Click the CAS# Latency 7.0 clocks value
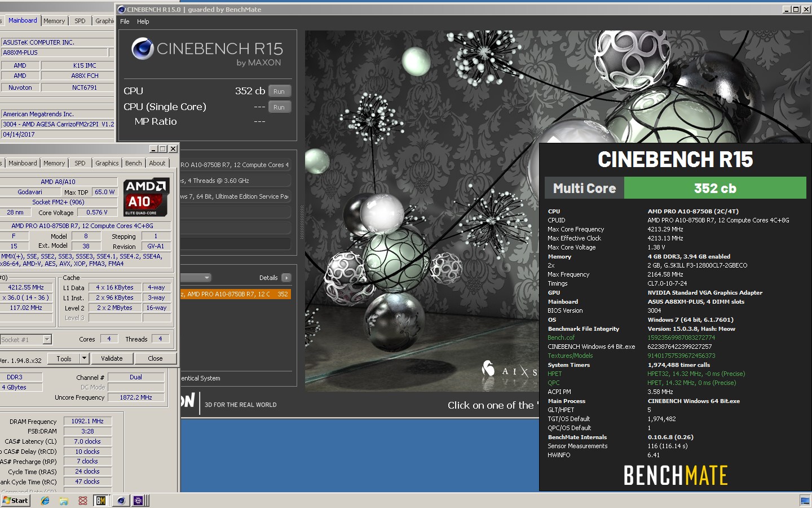The image size is (812, 508). (x=87, y=441)
